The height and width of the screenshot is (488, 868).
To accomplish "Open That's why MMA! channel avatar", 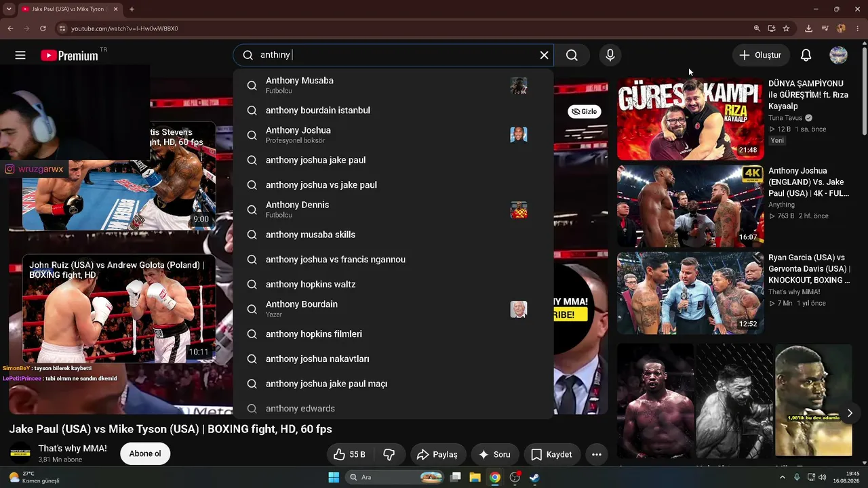I will [x=20, y=453].
